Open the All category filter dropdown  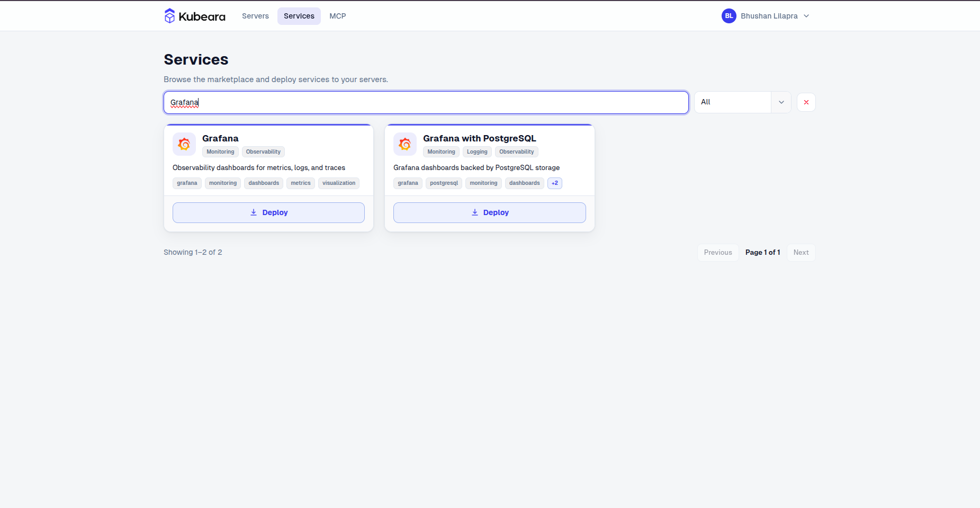point(742,102)
